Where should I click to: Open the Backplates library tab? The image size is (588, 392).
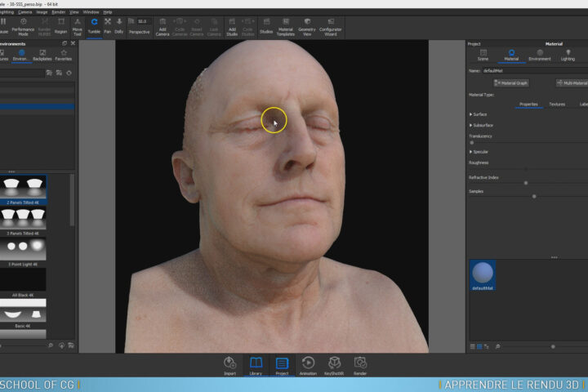[x=42, y=56]
